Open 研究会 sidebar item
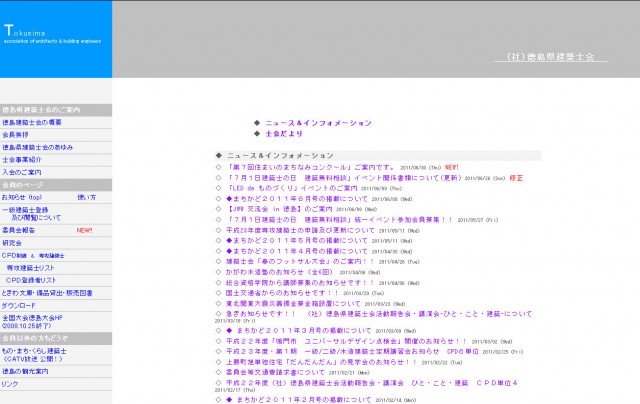Viewport: 640px width, 404px height. point(12,243)
